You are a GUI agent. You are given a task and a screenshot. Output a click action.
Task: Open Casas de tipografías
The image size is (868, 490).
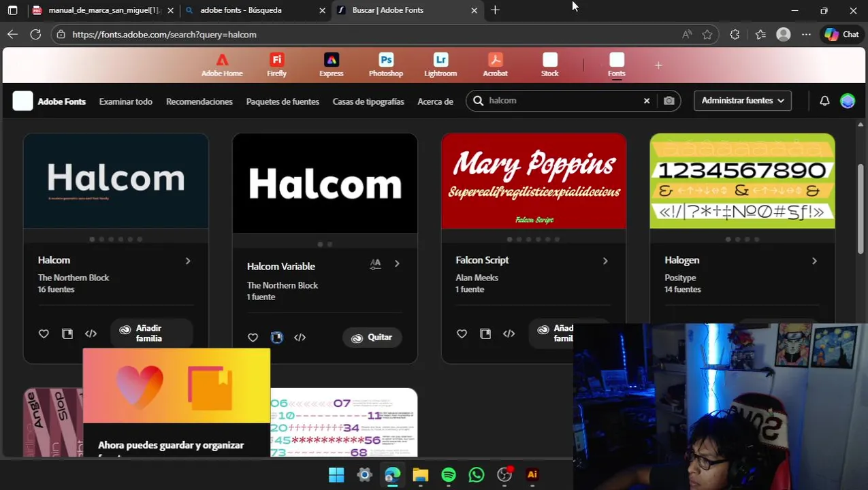coord(368,101)
